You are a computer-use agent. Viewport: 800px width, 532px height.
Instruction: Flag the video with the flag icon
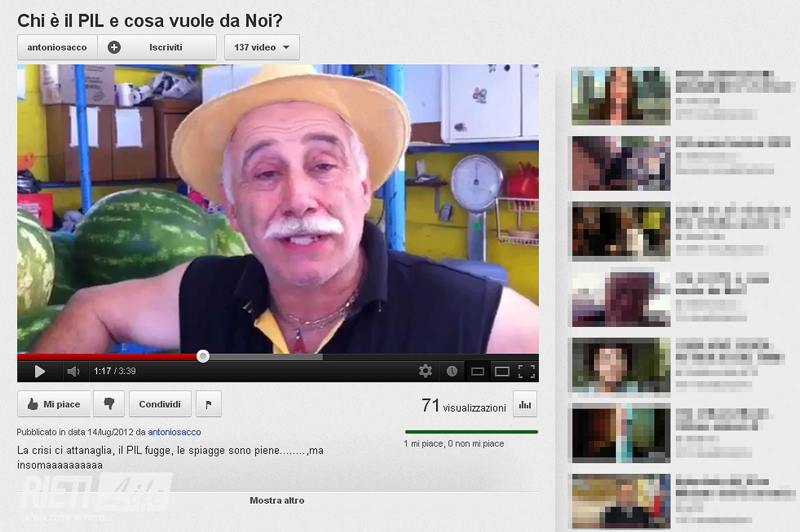tap(209, 404)
